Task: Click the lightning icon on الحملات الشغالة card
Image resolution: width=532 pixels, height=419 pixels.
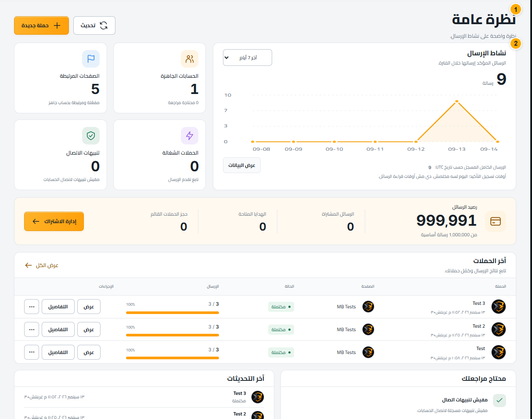Action: pyautogui.click(x=190, y=136)
